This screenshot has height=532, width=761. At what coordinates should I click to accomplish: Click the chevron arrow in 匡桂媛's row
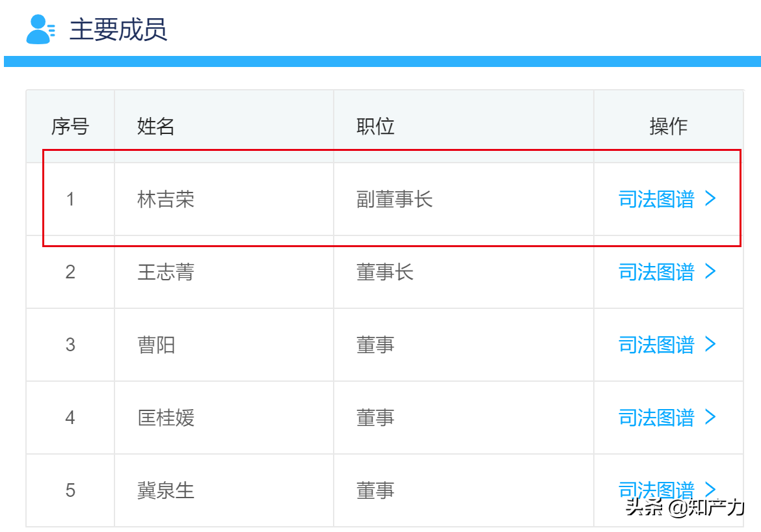pos(710,416)
